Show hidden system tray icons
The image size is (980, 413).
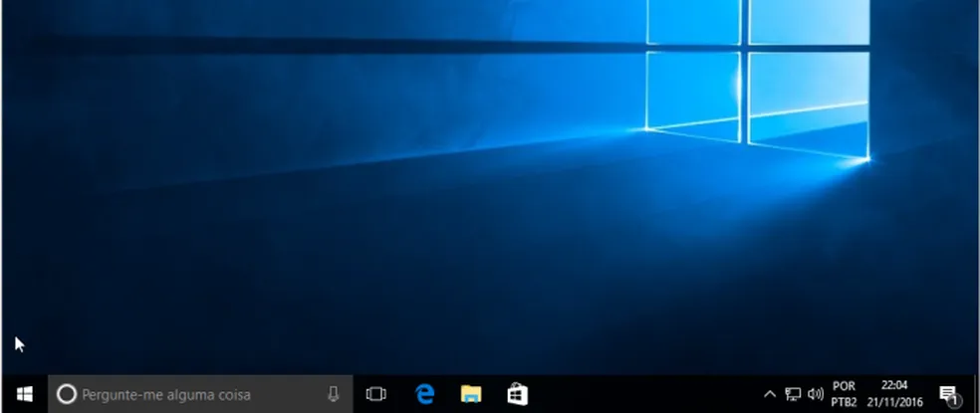coord(770,394)
